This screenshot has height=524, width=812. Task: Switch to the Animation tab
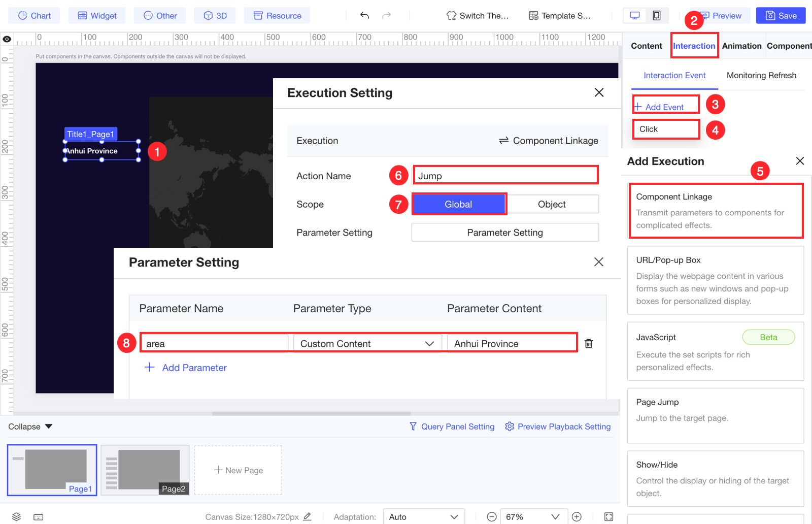coord(741,46)
